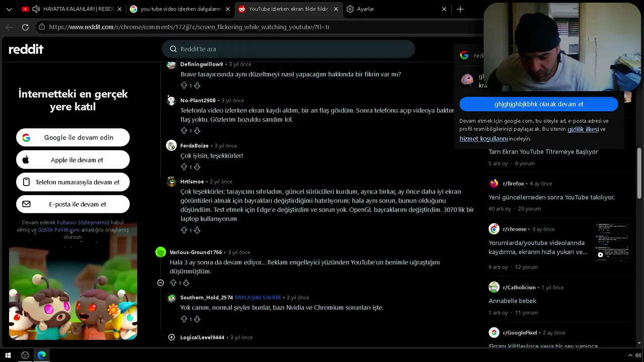644x362 pixels.
Task: Go back using the browser back arrow
Action: pyautogui.click(x=9, y=27)
